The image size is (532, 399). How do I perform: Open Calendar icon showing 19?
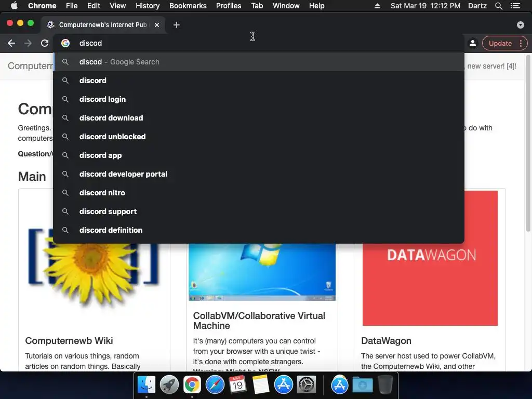click(237, 385)
